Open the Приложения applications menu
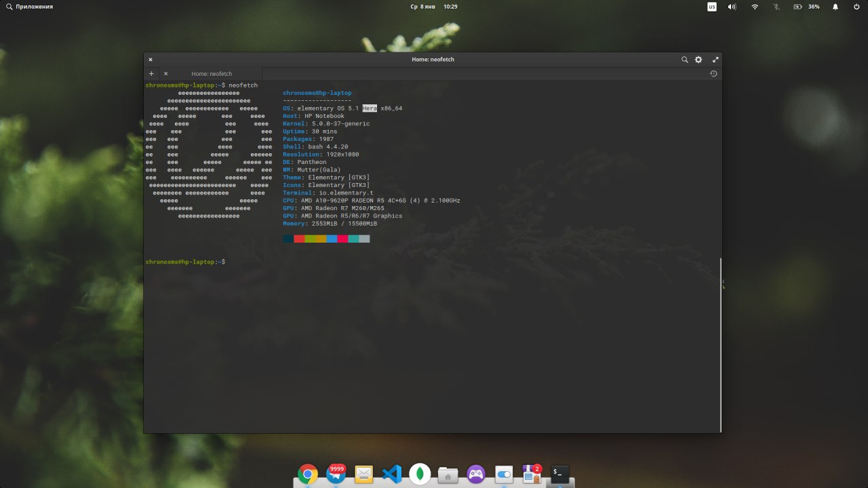Image resolution: width=868 pixels, height=488 pixels. [x=30, y=7]
